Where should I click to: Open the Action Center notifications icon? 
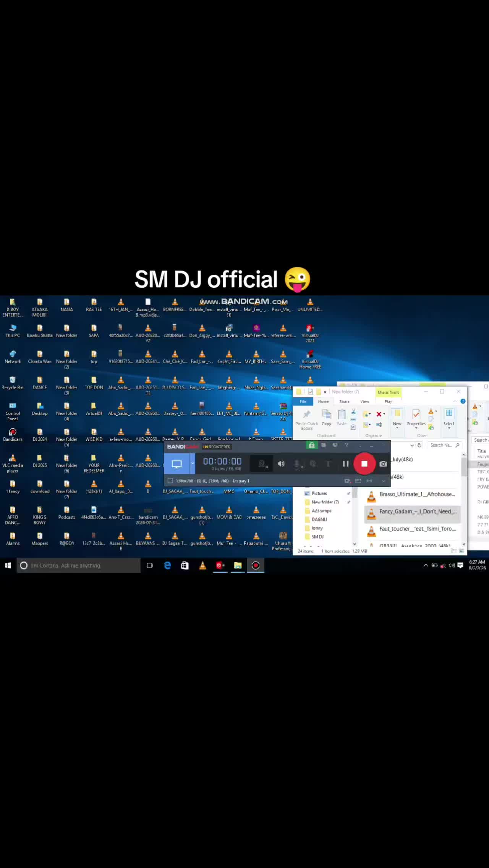(460, 565)
